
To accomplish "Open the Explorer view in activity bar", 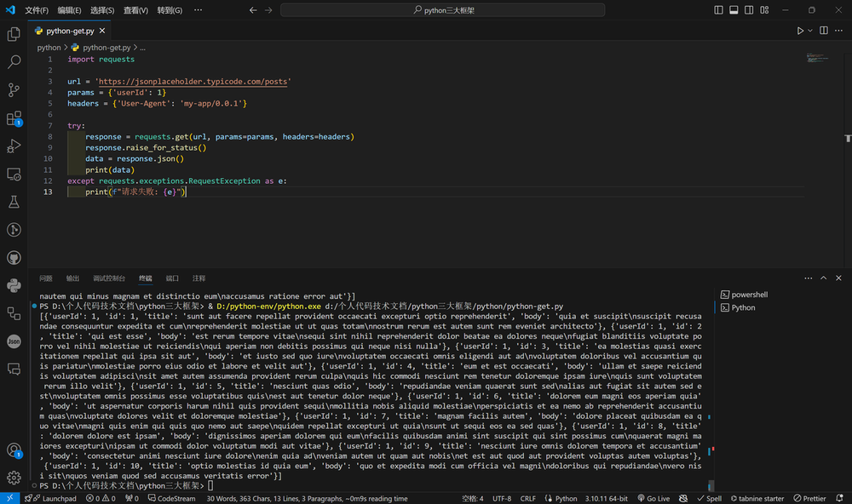I will coord(14,35).
